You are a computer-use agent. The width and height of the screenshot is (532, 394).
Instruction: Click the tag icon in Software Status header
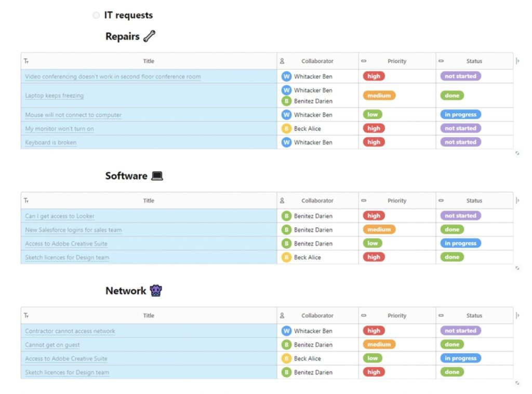(x=441, y=201)
